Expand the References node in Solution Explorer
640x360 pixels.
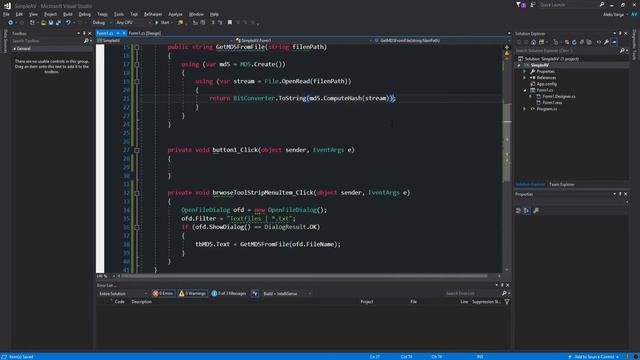pyautogui.click(x=524, y=78)
